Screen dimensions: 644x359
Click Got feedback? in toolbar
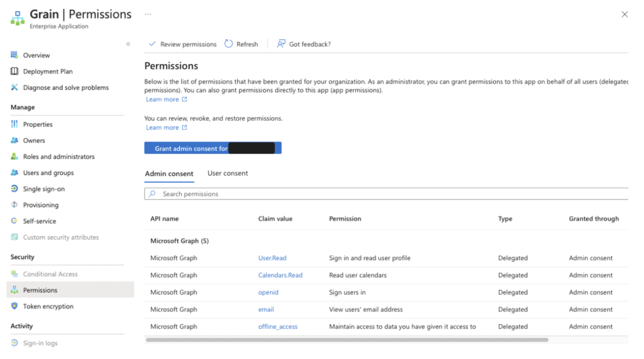(310, 44)
